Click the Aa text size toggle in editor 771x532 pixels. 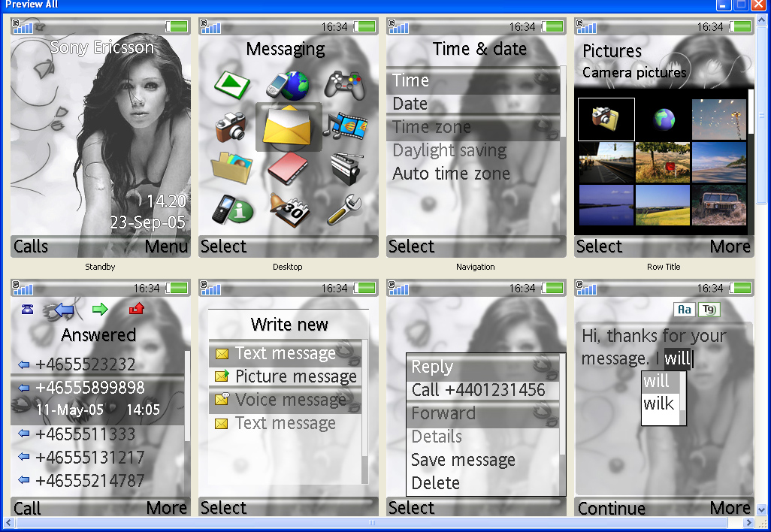click(685, 309)
